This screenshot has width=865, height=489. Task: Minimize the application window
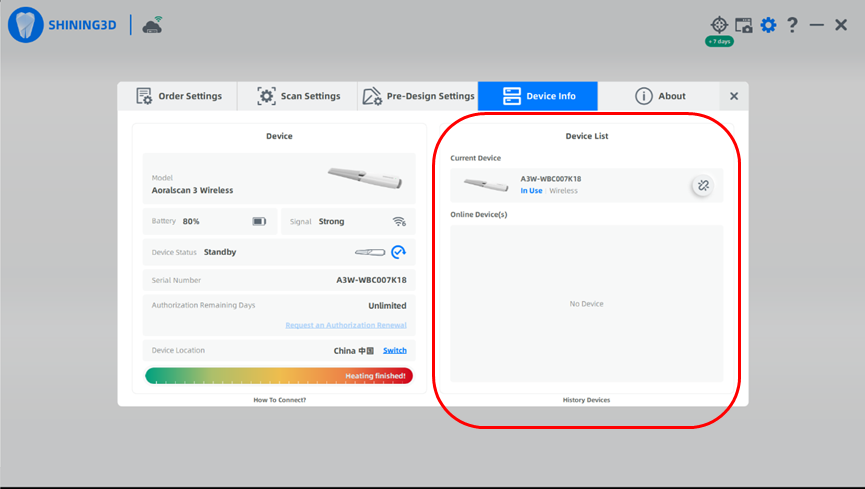816,25
